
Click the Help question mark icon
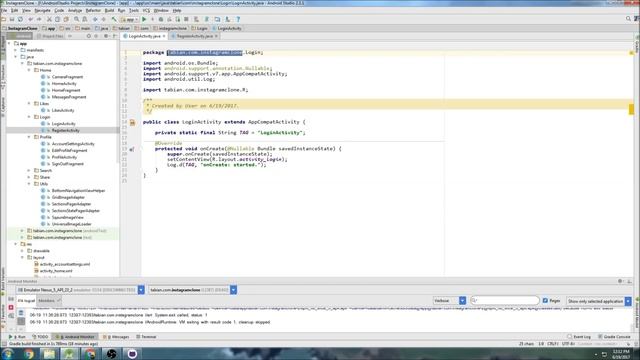238,19
